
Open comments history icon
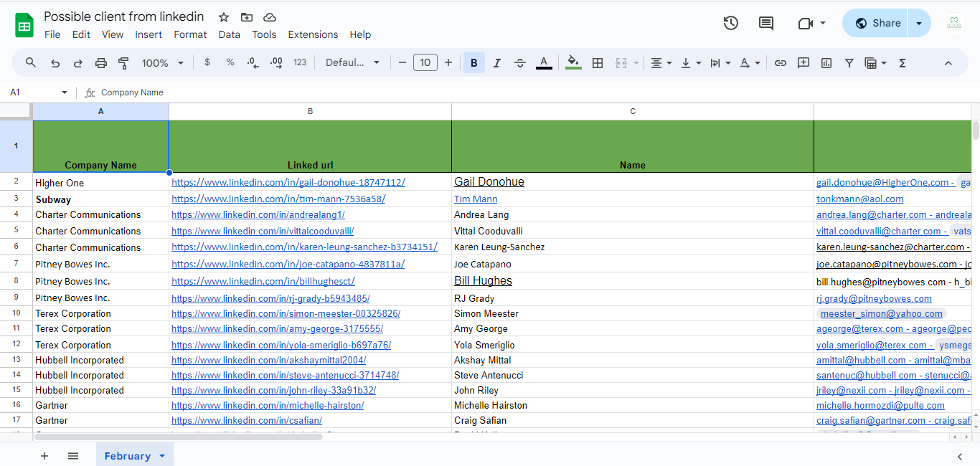pos(766,23)
